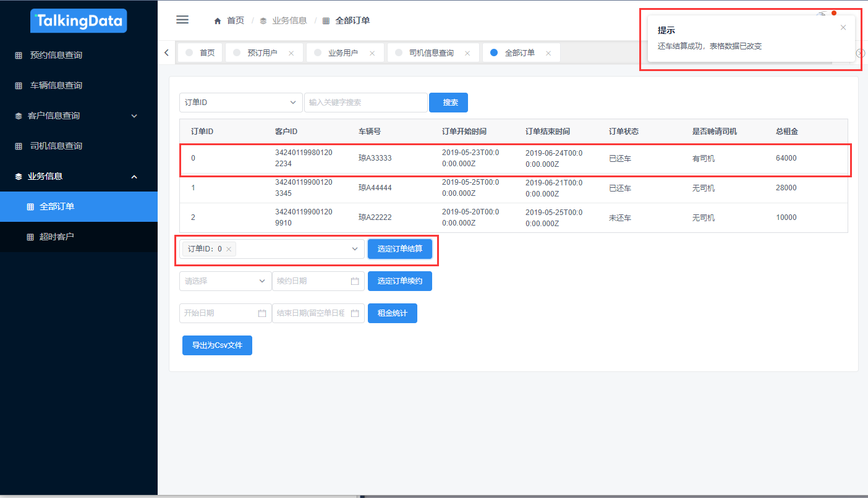This screenshot has width=868, height=498.
Task: Close the 司机信息查询 tab
Action: click(467, 53)
